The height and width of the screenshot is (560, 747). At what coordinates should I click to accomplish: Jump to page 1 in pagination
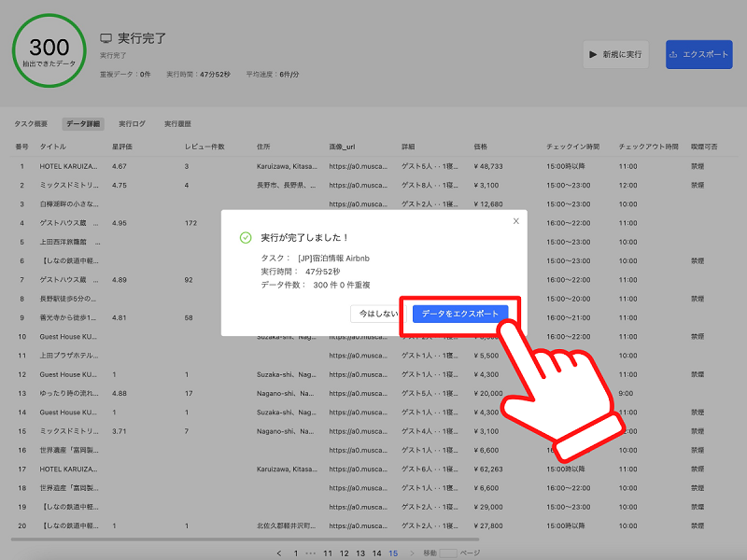(x=296, y=553)
